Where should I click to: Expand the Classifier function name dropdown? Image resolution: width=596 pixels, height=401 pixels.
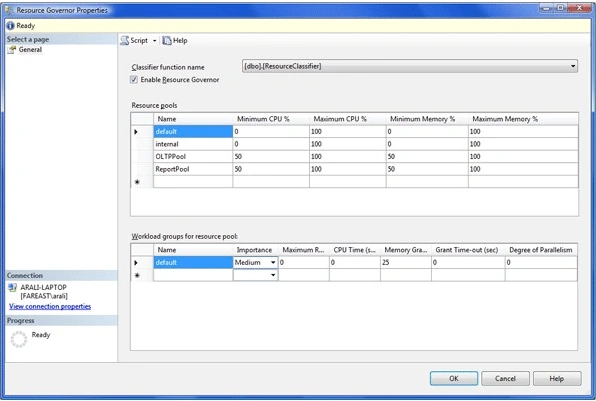(572, 66)
